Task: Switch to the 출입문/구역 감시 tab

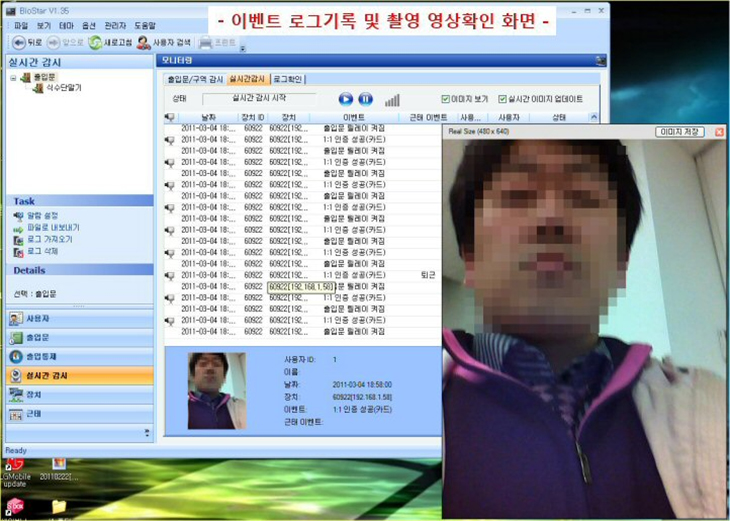Action: [194, 77]
